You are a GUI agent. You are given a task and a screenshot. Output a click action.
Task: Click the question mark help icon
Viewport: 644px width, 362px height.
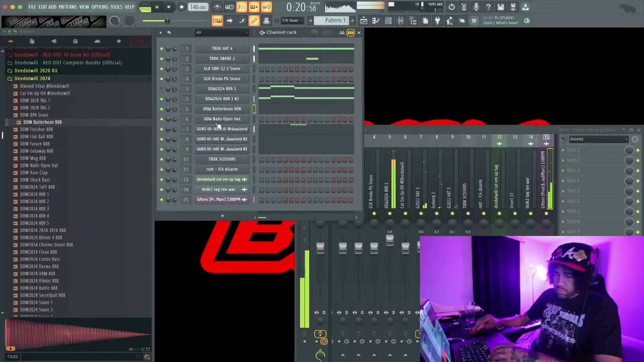488,7
